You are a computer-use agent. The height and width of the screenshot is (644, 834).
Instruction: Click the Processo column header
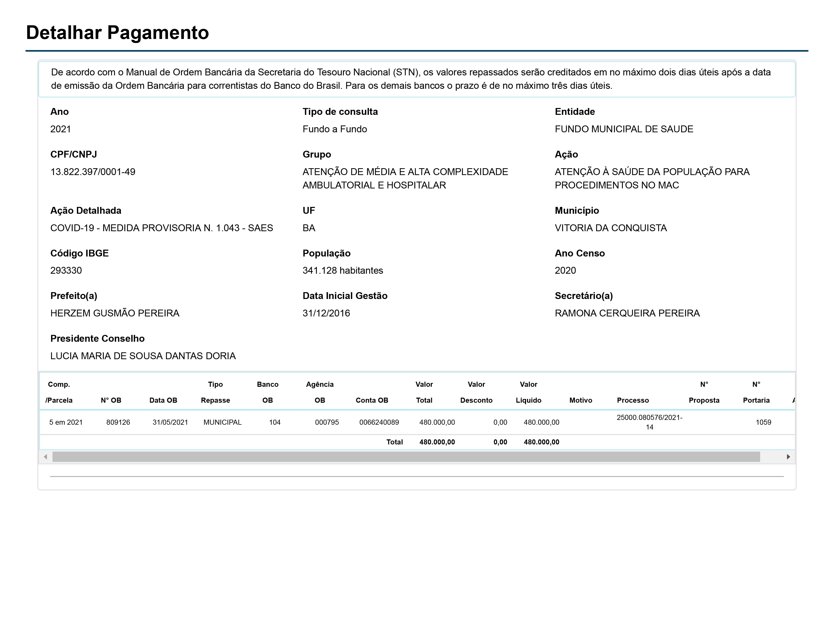(633, 400)
